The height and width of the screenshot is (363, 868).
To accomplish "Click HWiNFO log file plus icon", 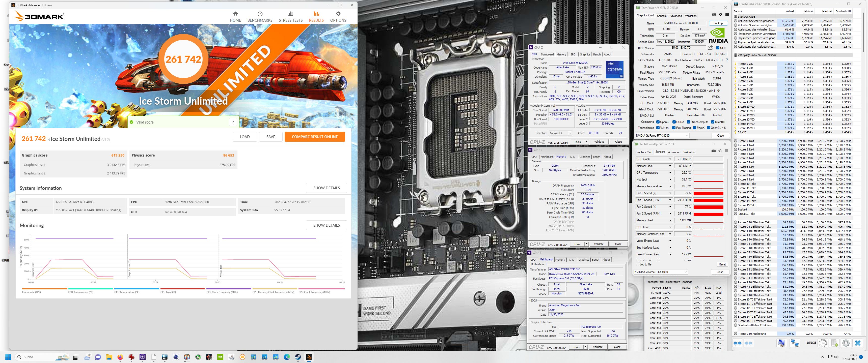I will point(834,343).
